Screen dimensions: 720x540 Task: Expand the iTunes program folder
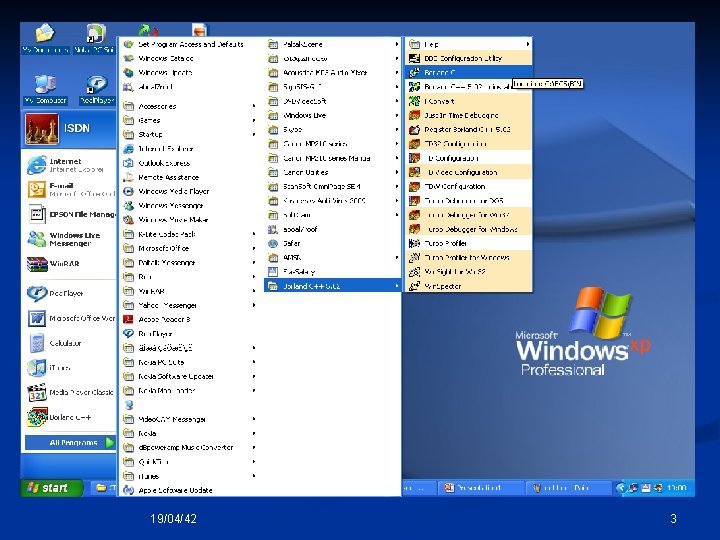click(x=189, y=476)
